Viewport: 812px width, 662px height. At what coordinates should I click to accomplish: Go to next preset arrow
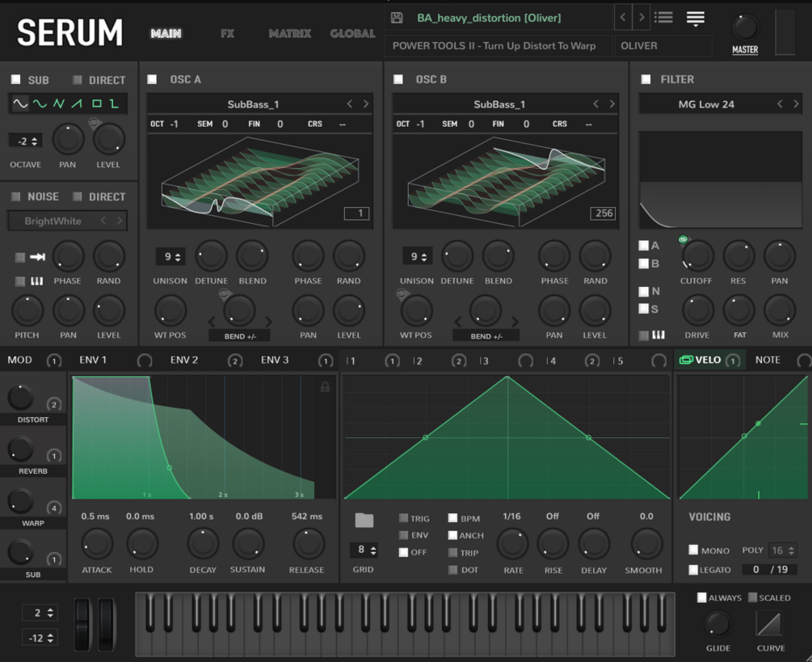[x=642, y=18]
